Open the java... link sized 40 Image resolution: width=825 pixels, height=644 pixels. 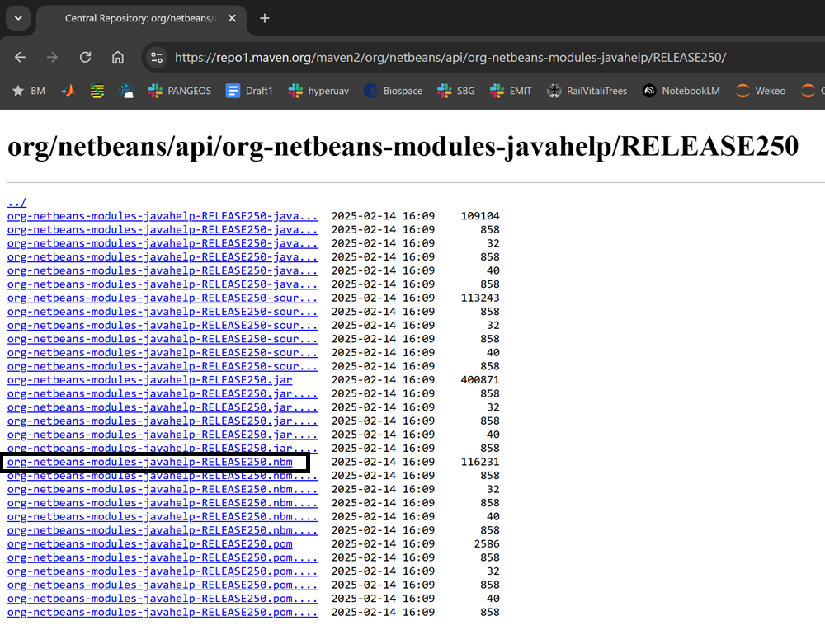coord(163,270)
